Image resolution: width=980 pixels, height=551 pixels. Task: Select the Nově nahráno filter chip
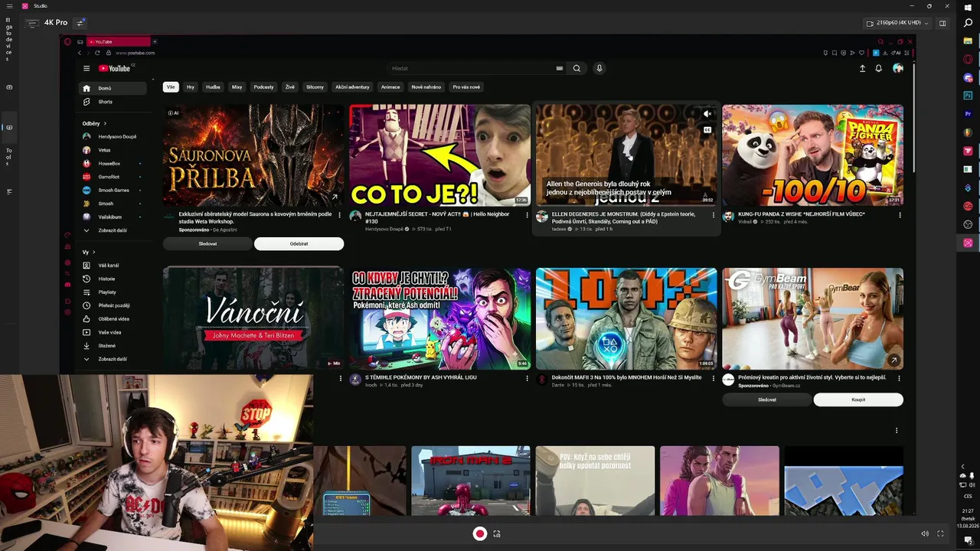click(426, 87)
